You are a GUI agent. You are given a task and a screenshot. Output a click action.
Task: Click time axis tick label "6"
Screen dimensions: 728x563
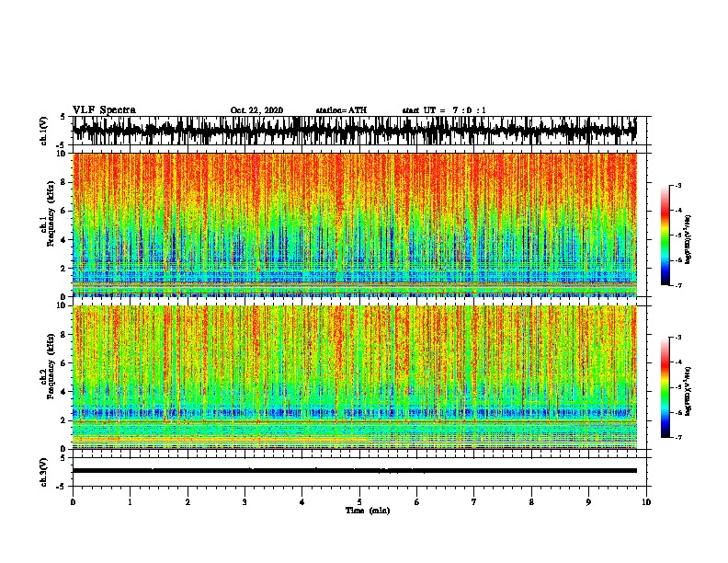(417, 501)
